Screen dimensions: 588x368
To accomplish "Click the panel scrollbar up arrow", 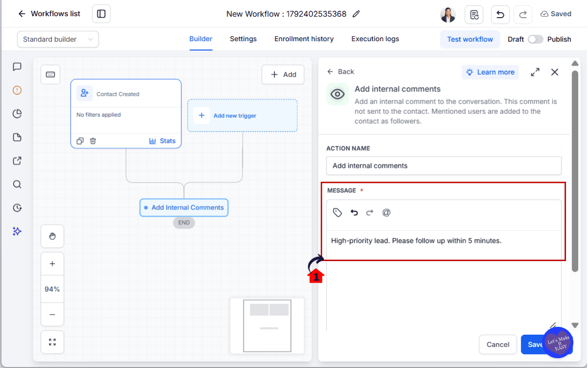I will [575, 63].
